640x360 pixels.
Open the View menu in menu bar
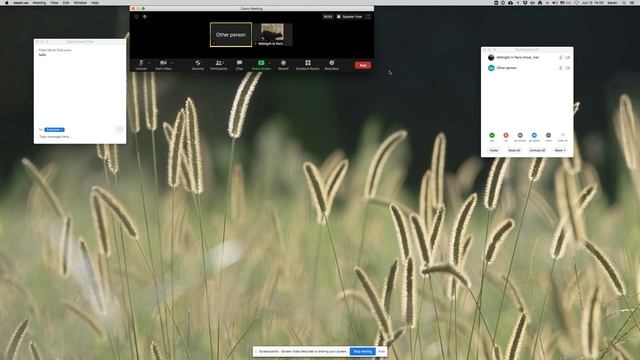click(54, 2)
